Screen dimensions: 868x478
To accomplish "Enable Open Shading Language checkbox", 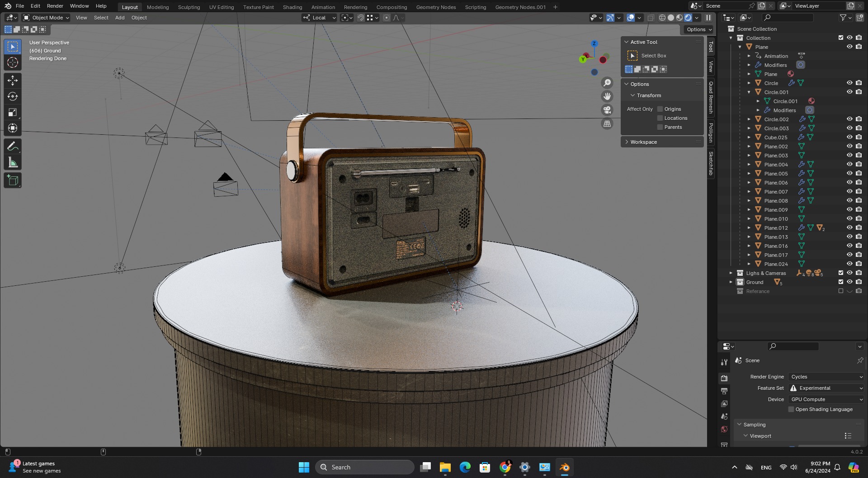I will coord(791,409).
